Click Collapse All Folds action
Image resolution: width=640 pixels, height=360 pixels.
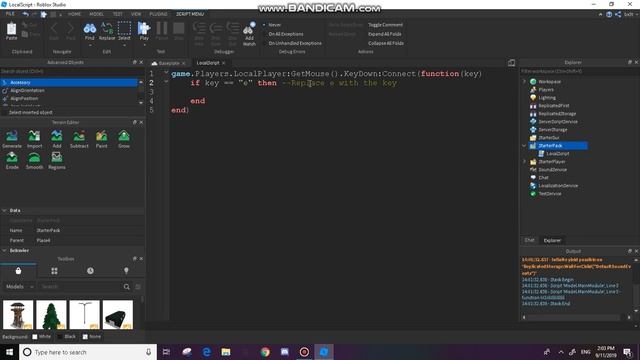click(386, 43)
